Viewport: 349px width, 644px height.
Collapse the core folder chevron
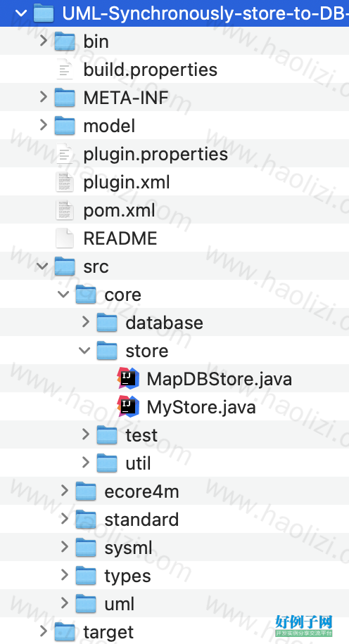[x=63, y=294]
